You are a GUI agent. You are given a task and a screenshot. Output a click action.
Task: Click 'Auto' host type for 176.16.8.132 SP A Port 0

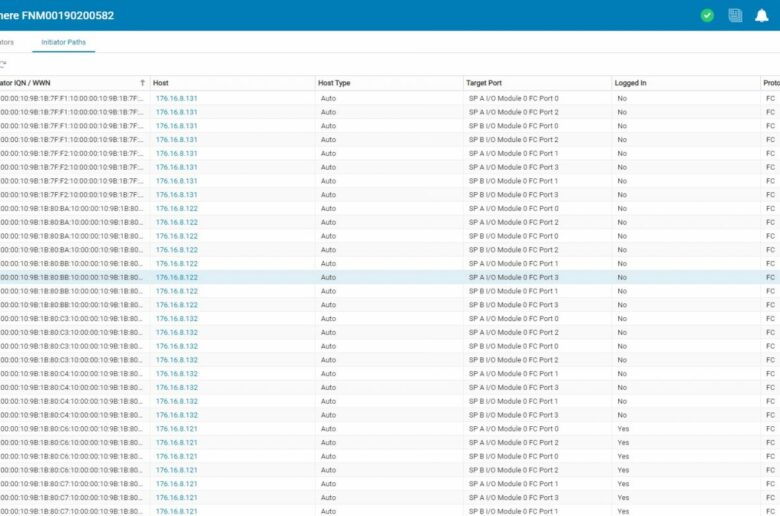328,319
